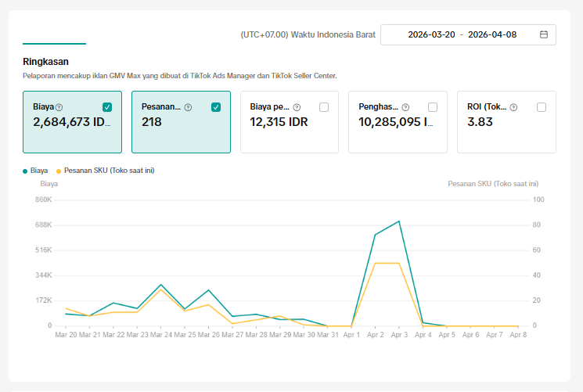Image resolution: width=583 pixels, height=392 pixels.
Task: Select the 12,315 IDR cost card
Action: (290, 122)
